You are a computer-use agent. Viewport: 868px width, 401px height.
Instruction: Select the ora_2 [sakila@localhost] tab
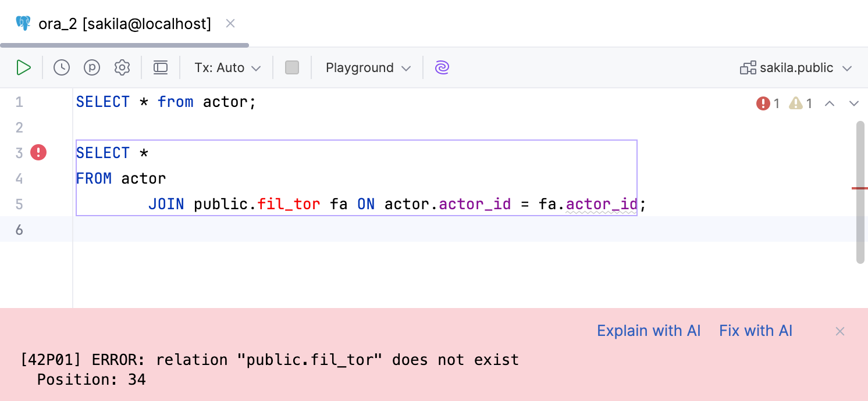tap(123, 23)
